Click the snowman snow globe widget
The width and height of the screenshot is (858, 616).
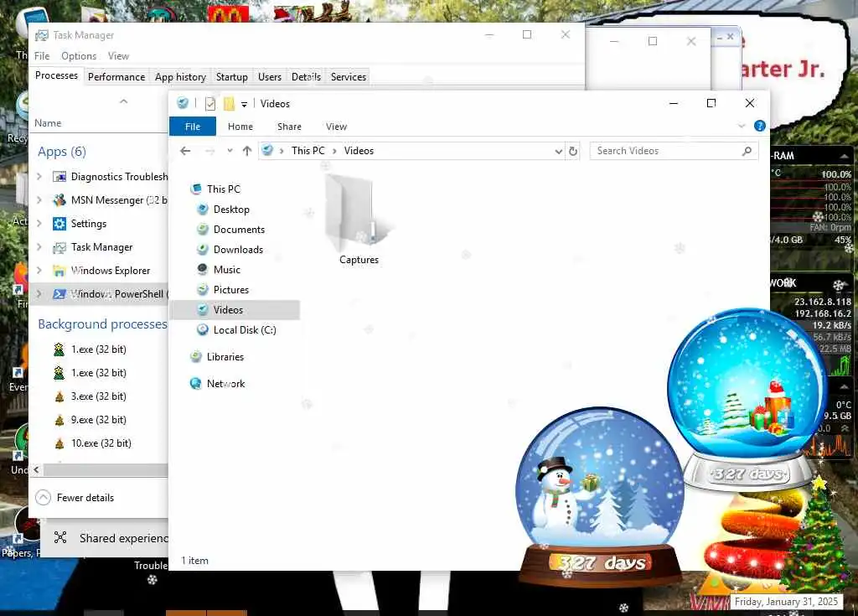click(x=600, y=497)
